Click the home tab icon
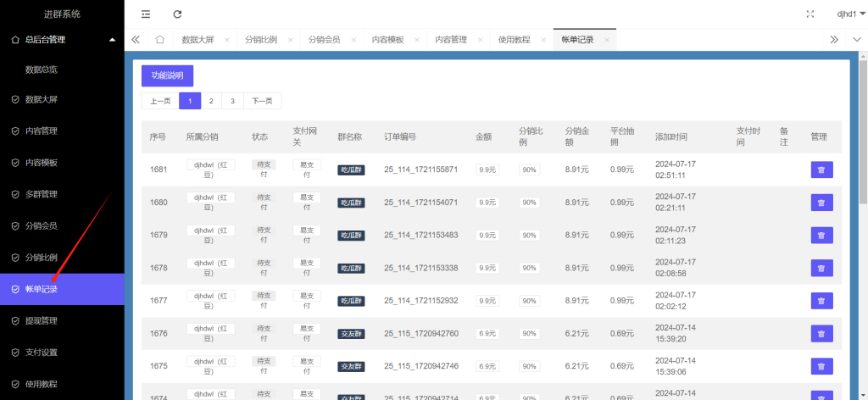The height and width of the screenshot is (400, 868). point(159,40)
